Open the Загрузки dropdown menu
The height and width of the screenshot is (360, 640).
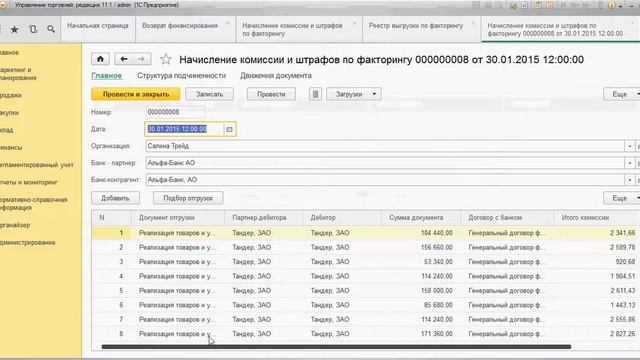coord(354,94)
